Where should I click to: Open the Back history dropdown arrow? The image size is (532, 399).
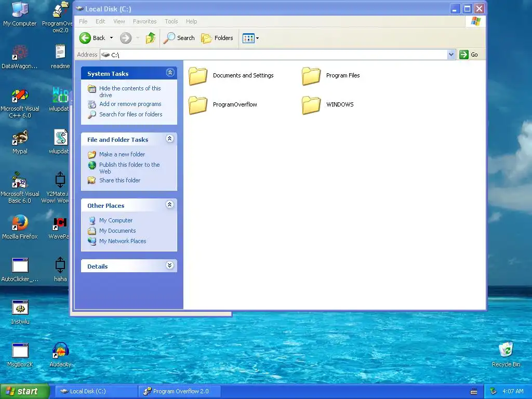[x=111, y=38]
